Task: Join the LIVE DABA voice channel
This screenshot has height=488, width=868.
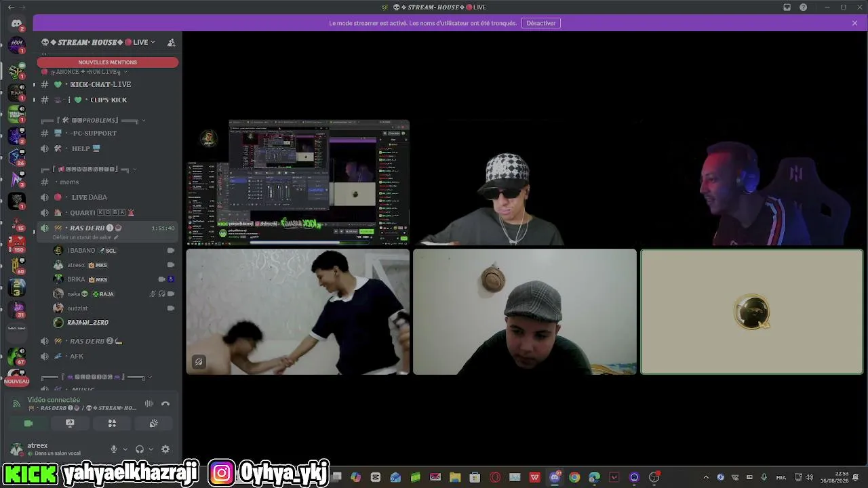Action: 106,197
